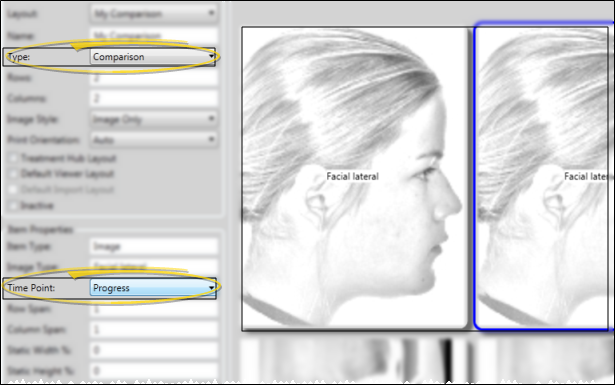Select the blue-outlined Facial lateral image cell

(x=543, y=176)
